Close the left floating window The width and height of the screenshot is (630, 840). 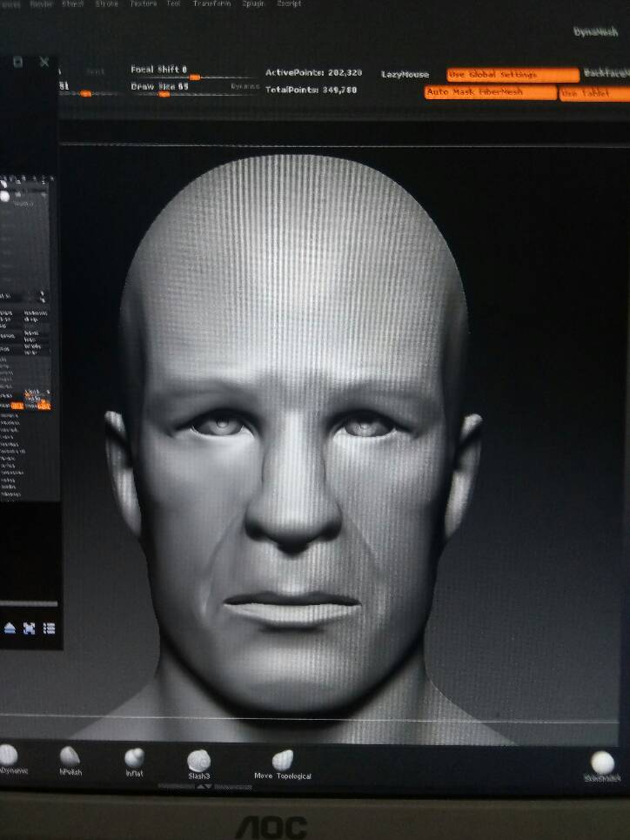click(44, 62)
